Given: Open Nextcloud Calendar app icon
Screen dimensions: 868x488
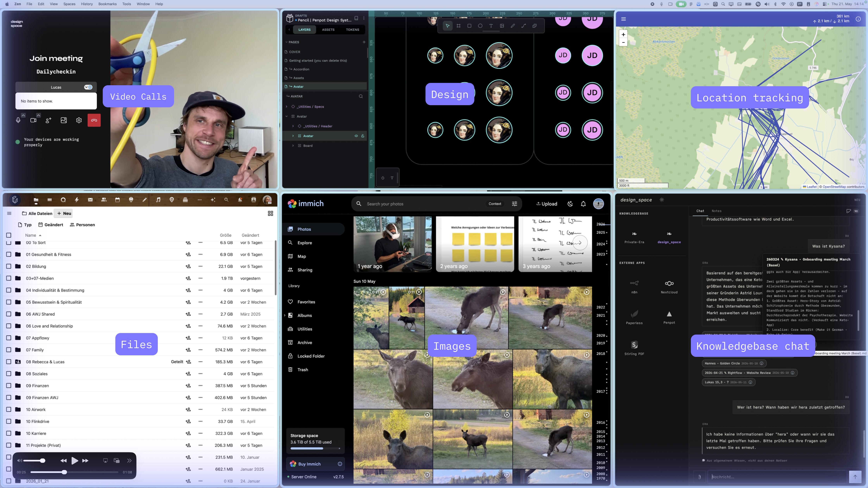Looking at the screenshot, I should (x=117, y=200).
